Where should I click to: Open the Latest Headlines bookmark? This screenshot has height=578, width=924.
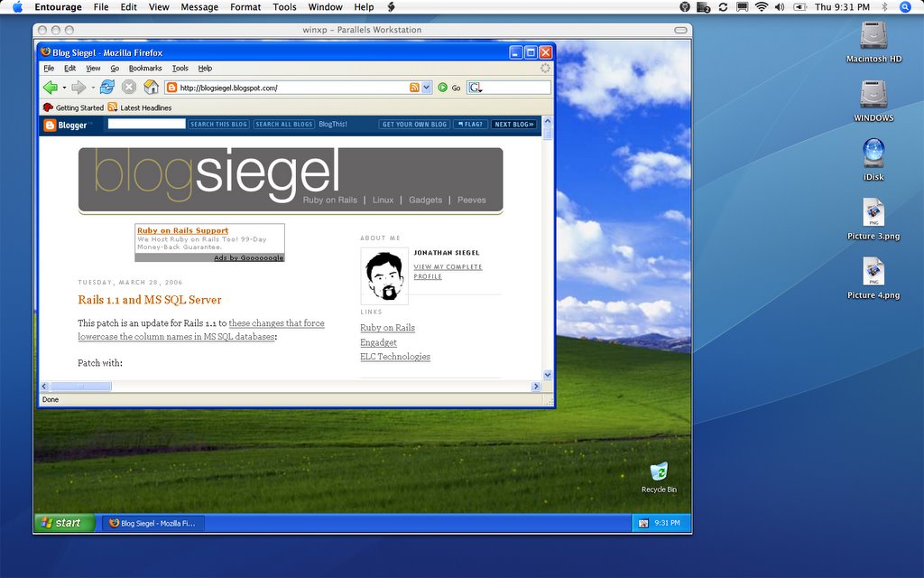tap(140, 107)
